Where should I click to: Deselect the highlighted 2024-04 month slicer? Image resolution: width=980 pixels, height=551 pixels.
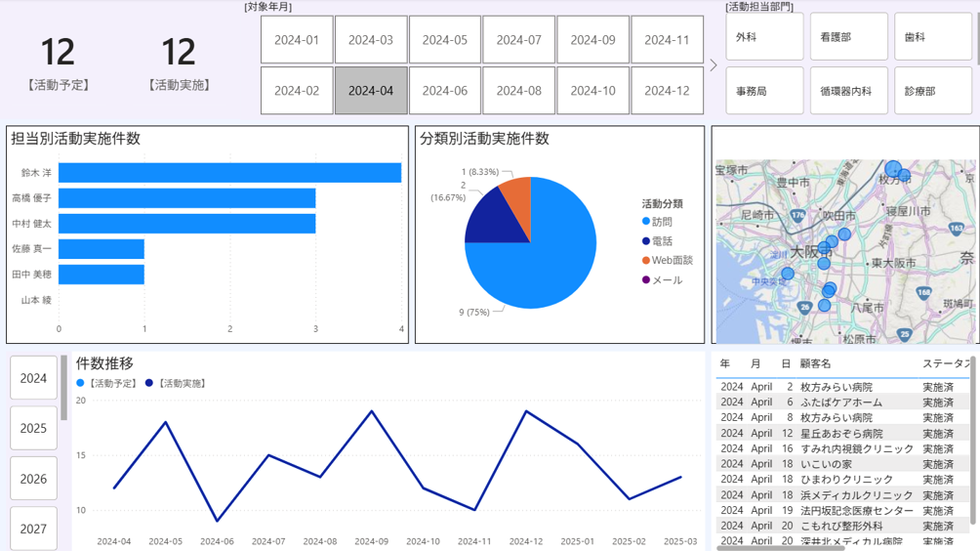[371, 91]
